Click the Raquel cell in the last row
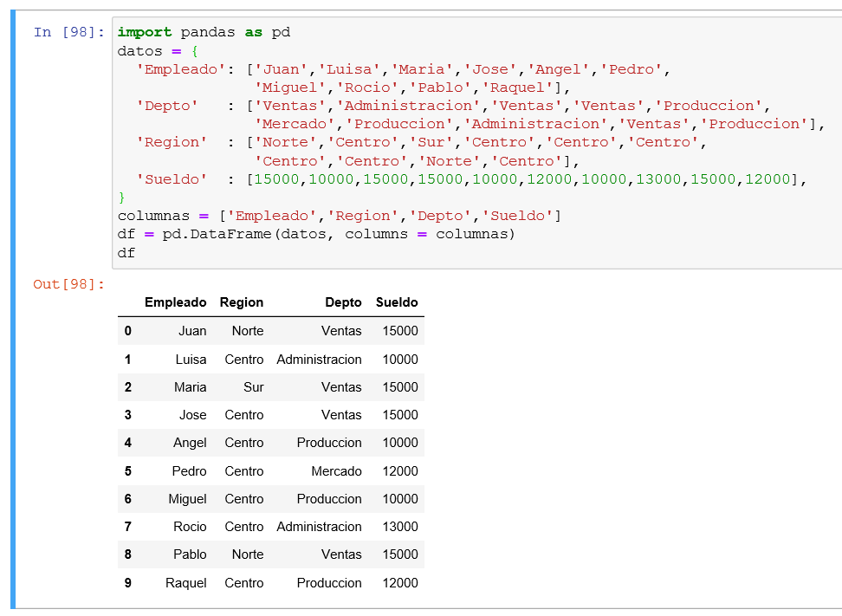The height and width of the screenshot is (616, 842). pos(185,583)
